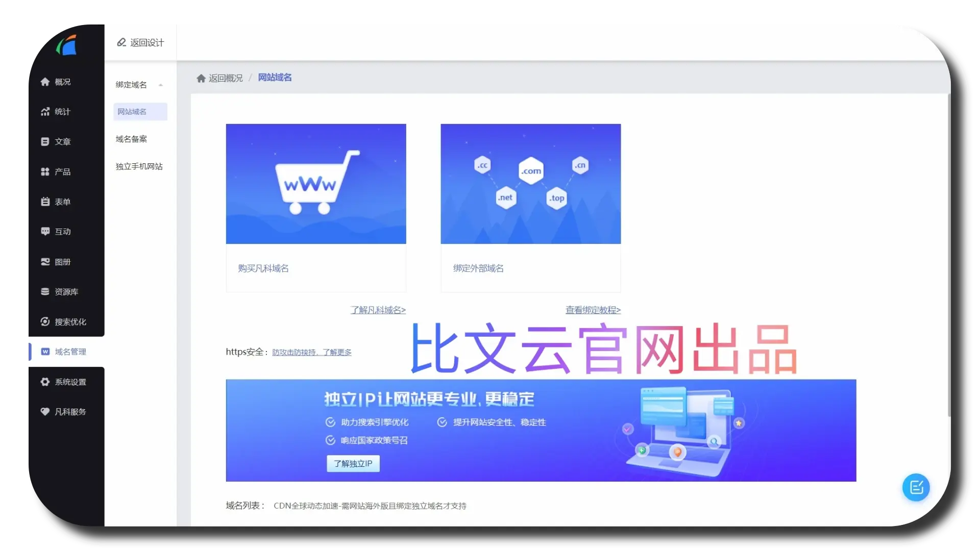Click CDN全球动态加速 note text

click(x=370, y=506)
